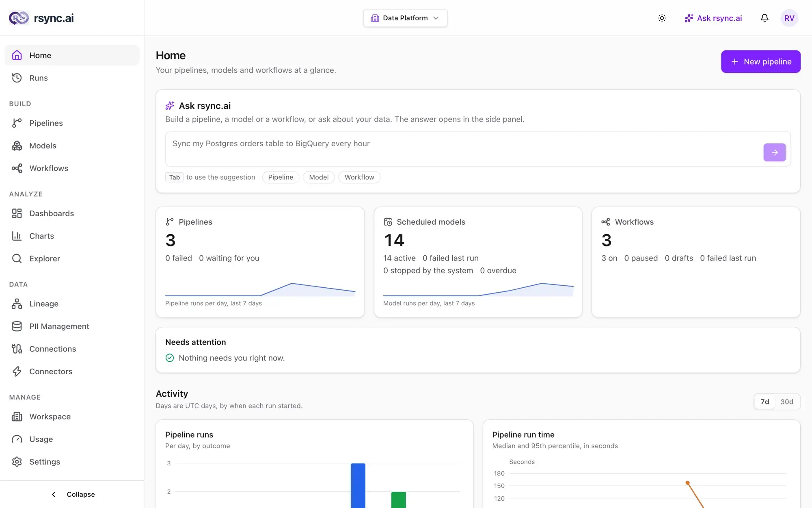Screen dimensions: 812x508
Task: Click the green bar in Pipeline runs chart
Action: (399, 500)
